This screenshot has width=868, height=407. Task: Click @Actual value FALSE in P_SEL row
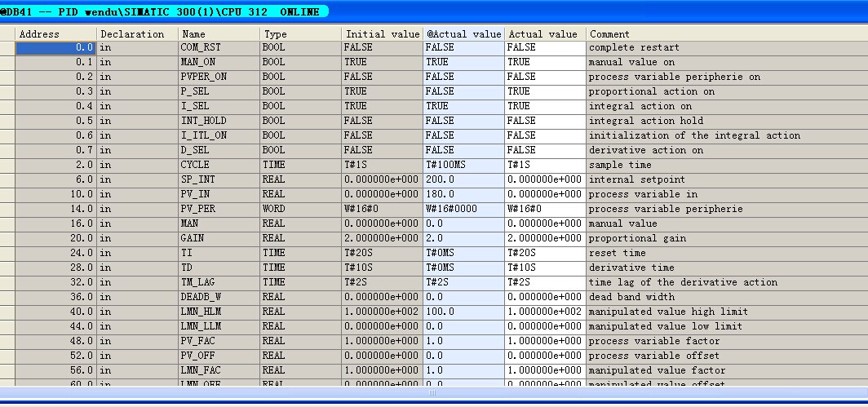point(463,91)
